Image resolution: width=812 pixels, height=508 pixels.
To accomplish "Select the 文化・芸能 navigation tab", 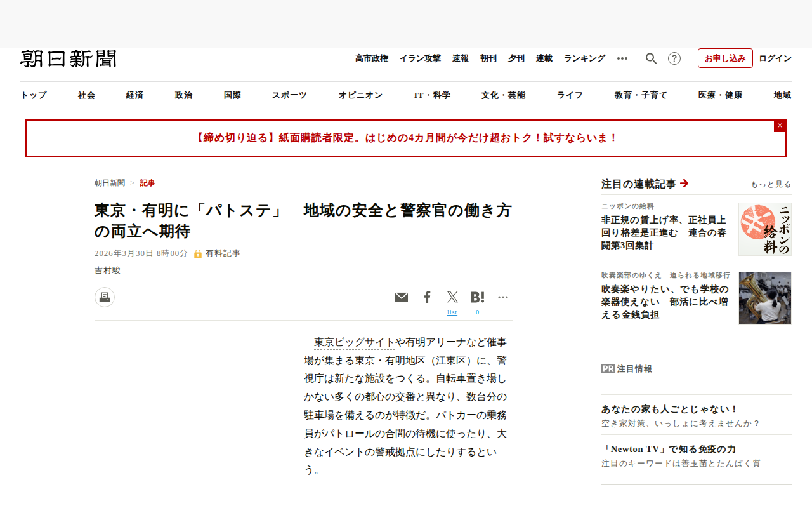I will click(x=503, y=95).
